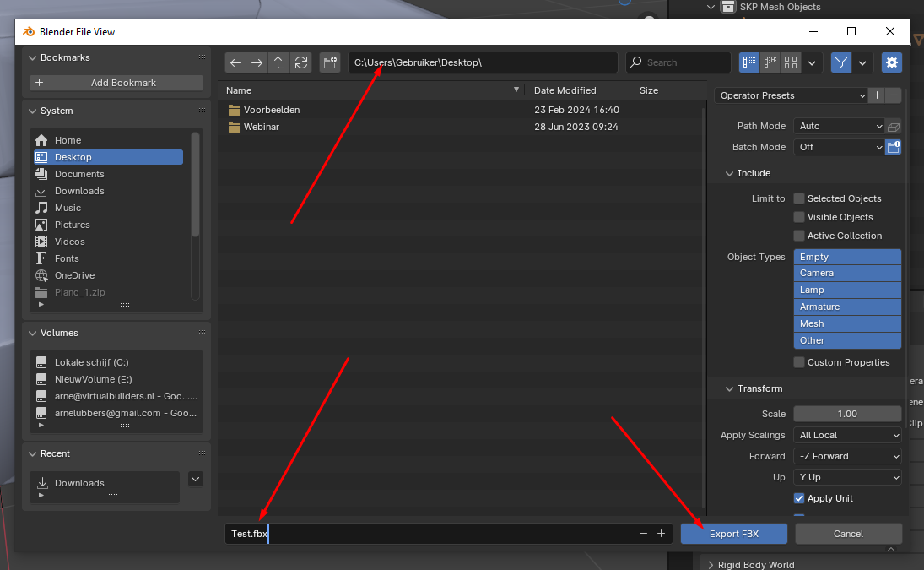Select Desktop in the System list
Viewport: 924px width, 570px height.
108,157
